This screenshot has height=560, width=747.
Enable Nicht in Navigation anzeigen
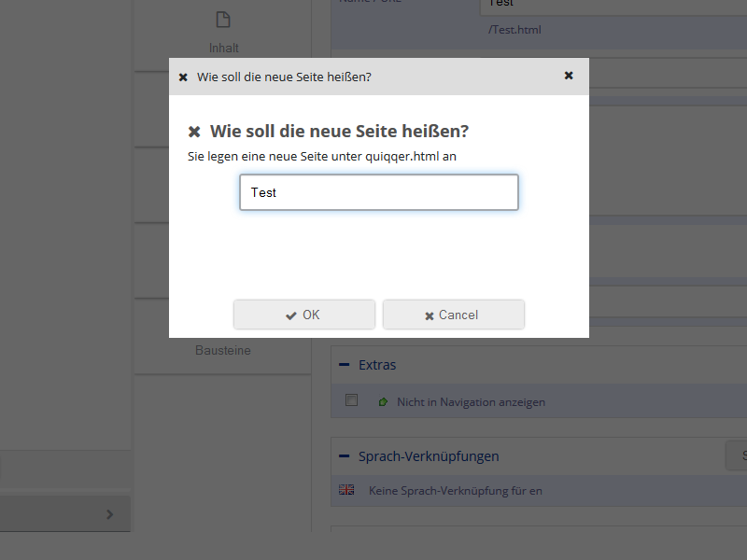351,400
